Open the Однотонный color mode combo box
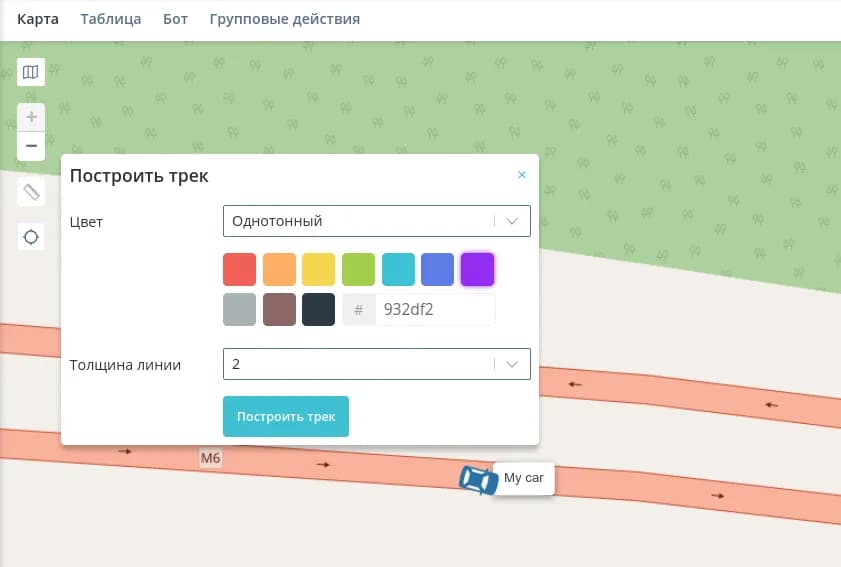Screen dimensions: 841x567 (360, 221)
